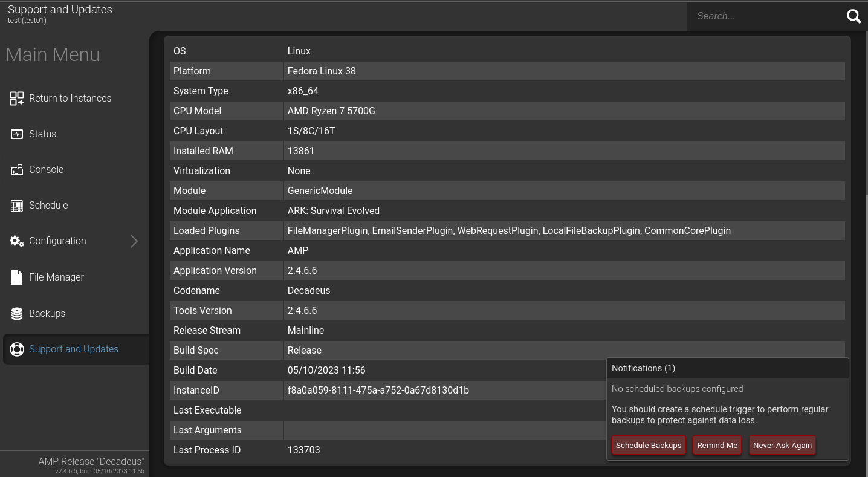Click AMP Release "Decadeus" footer text
The height and width of the screenshot is (477, 868).
[91, 461]
